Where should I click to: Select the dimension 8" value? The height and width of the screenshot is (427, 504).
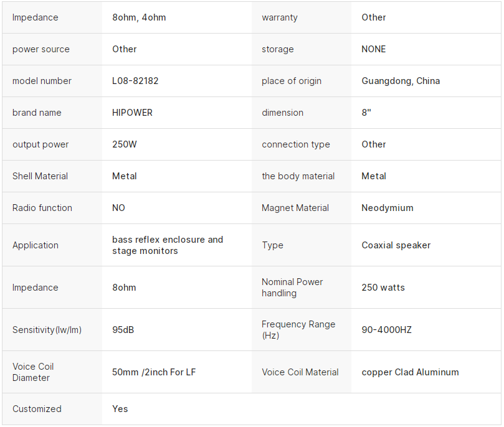point(366,113)
